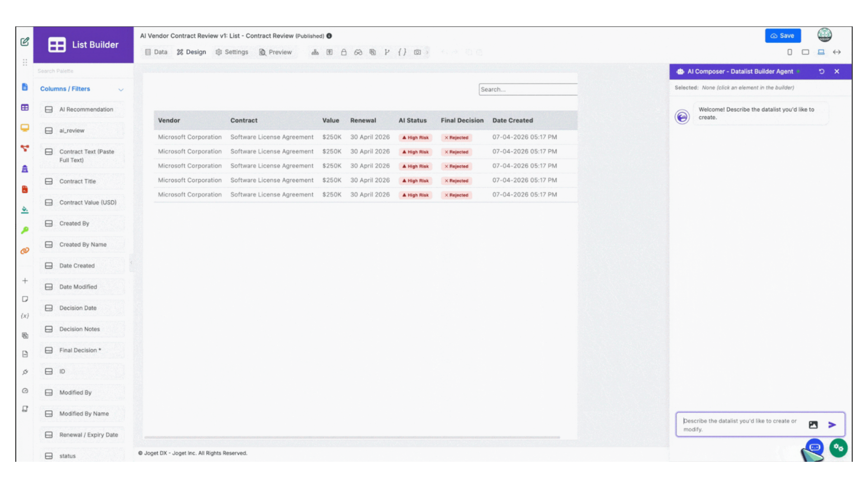Open the Settings tab

(x=232, y=52)
